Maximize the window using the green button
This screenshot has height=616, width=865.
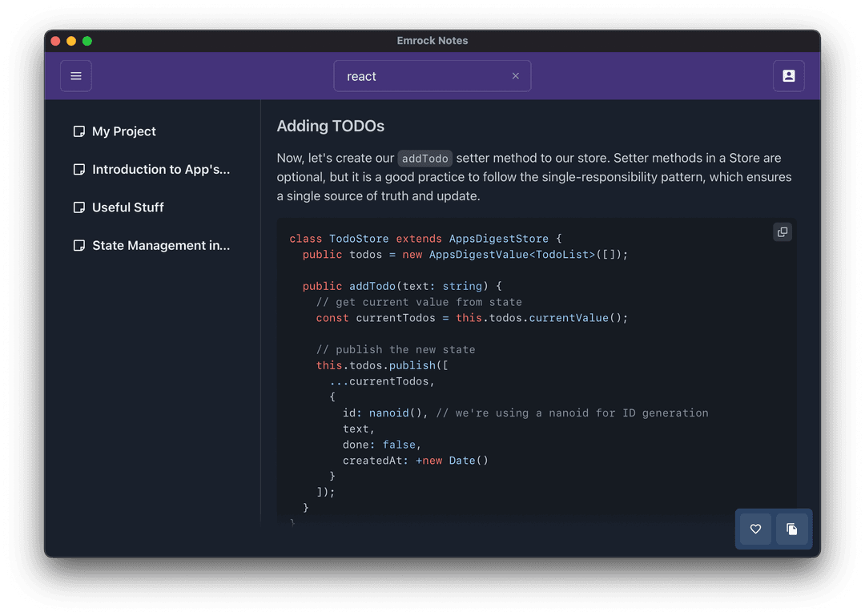[x=87, y=41]
